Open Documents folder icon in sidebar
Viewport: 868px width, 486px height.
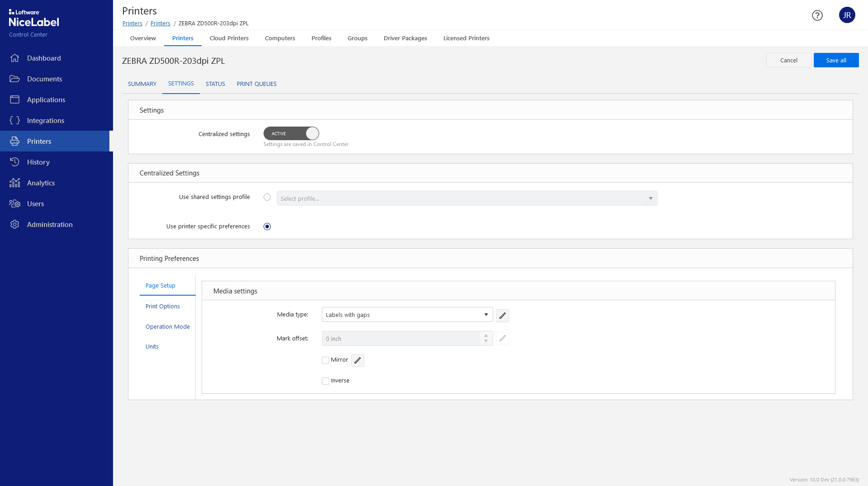[14, 79]
